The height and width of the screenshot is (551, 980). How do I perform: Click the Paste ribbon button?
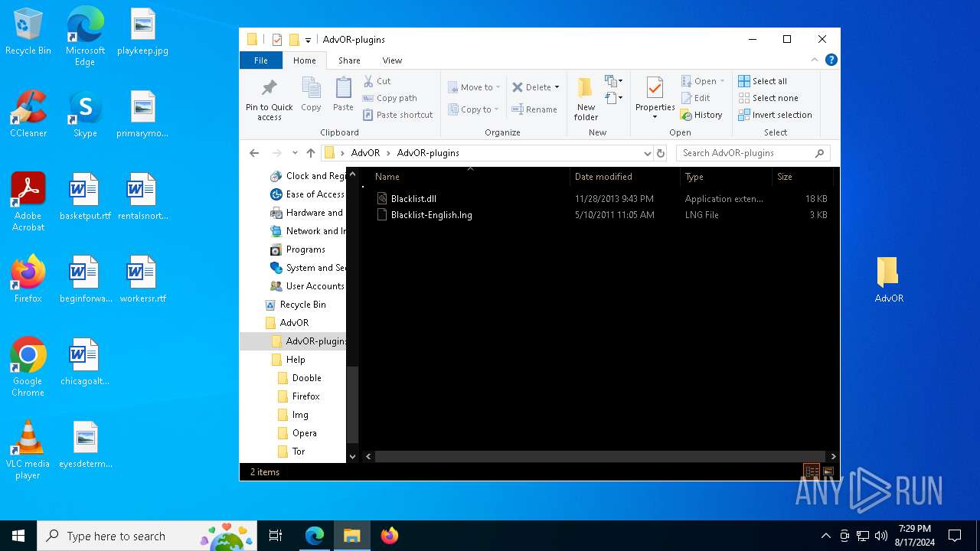(343, 96)
